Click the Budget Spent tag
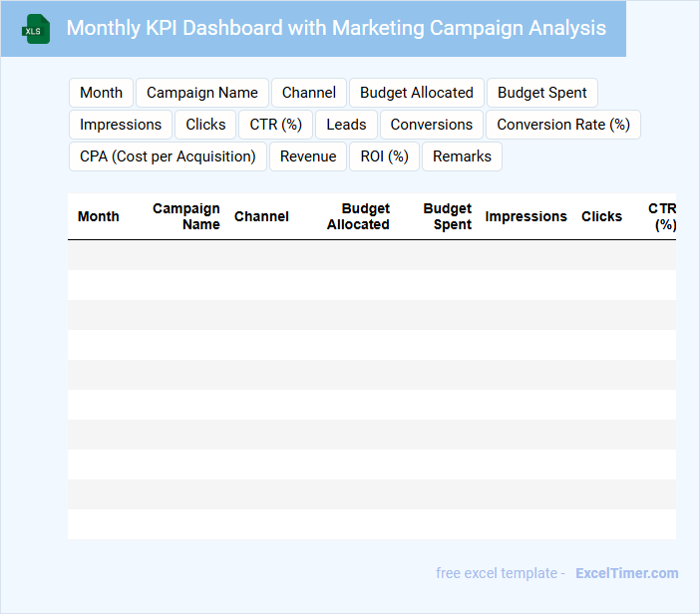Image resolution: width=700 pixels, height=614 pixels. (x=542, y=93)
